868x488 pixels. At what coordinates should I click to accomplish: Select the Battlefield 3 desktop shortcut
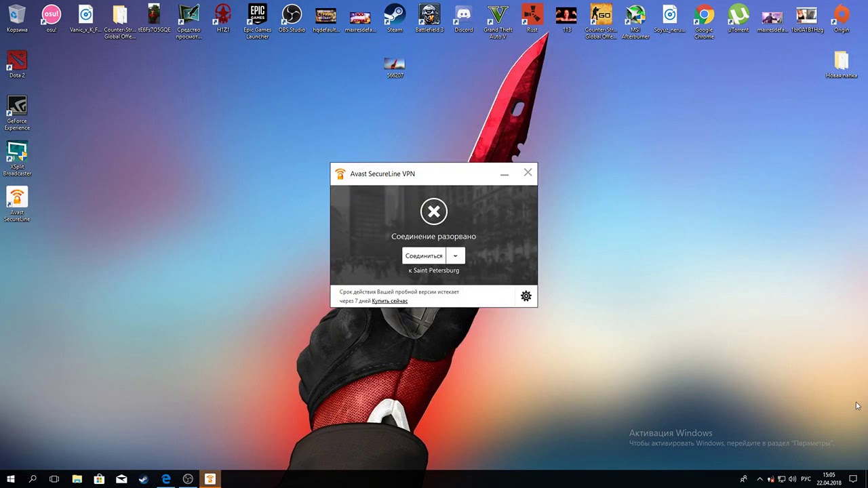coord(429,19)
